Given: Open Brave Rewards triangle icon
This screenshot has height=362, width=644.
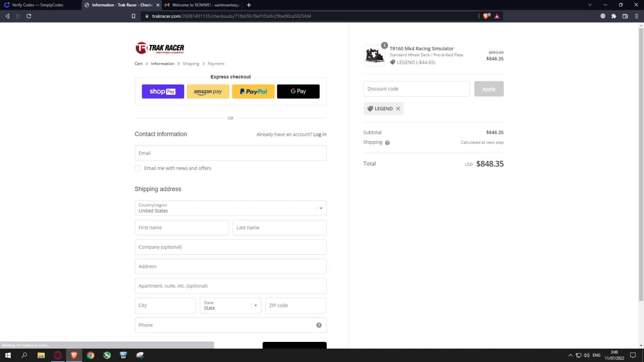Looking at the screenshot, I should (x=497, y=16).
